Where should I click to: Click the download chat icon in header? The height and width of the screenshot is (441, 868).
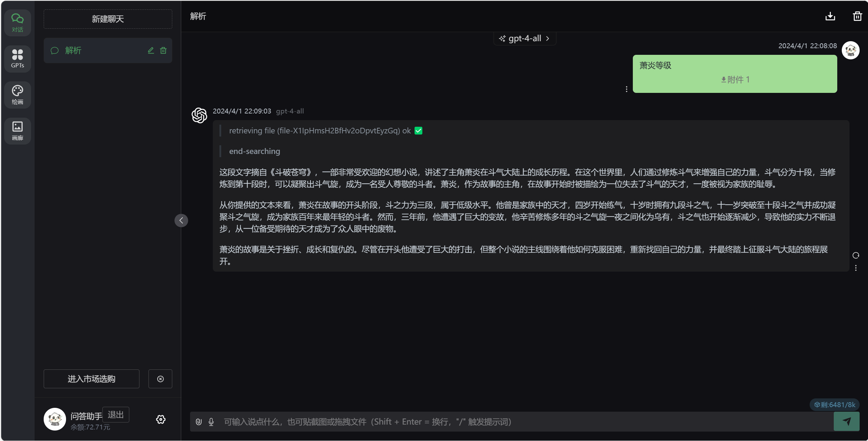pyautogui.click(x=830, y=16)
